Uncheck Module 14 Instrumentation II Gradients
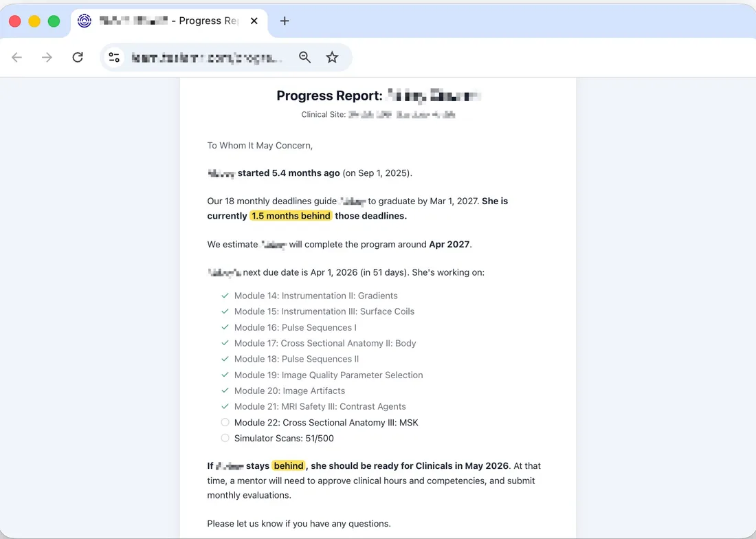This screenshot has height=539, width=756. (x=225, y=295)
